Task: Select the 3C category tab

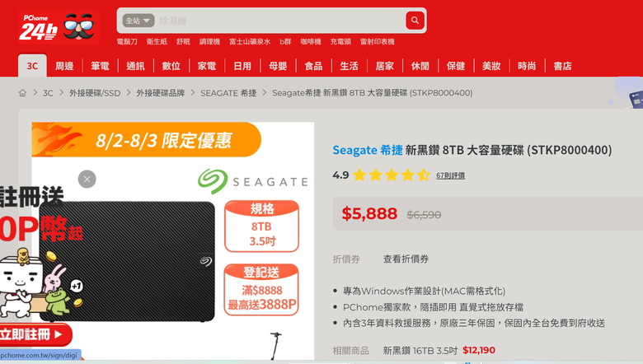Action: 32,66
